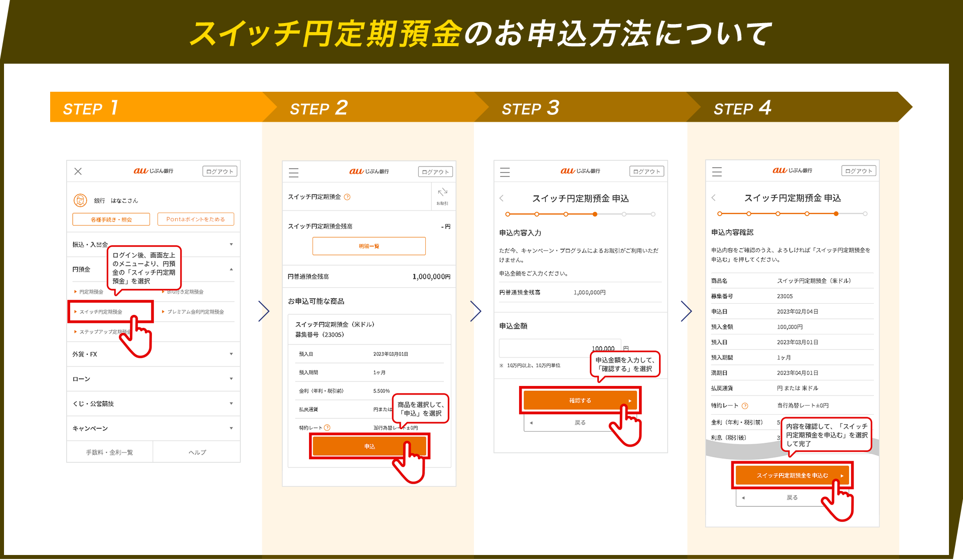This screenshot has width=963, height=560.
Task: Click 満期日 value 2023年04月01日
Action: (x=797, y=373)
